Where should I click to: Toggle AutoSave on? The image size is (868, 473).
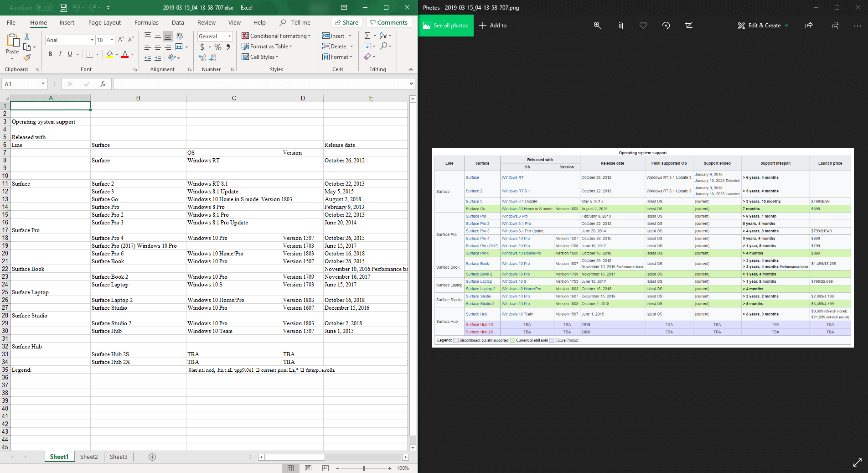pos(43,7)
